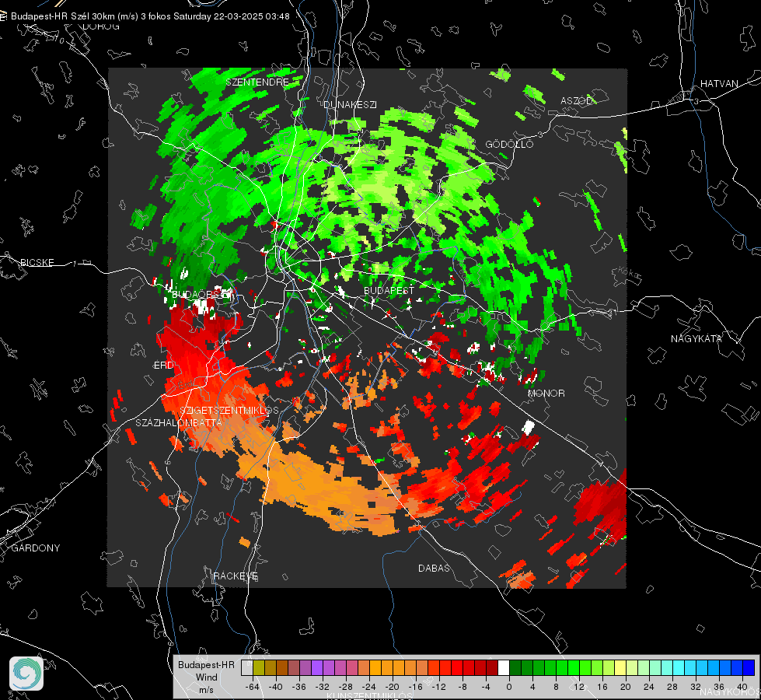Click the -28 value on the legend scale
Image resolution: width=761 pixels, height=700 pixels.
[x=345, y=687]
